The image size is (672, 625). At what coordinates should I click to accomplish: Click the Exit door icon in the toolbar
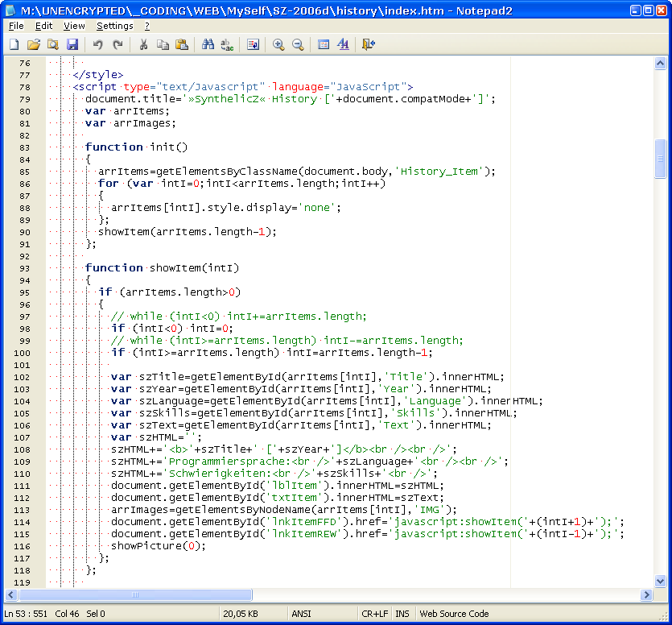(x=369, y=44)
